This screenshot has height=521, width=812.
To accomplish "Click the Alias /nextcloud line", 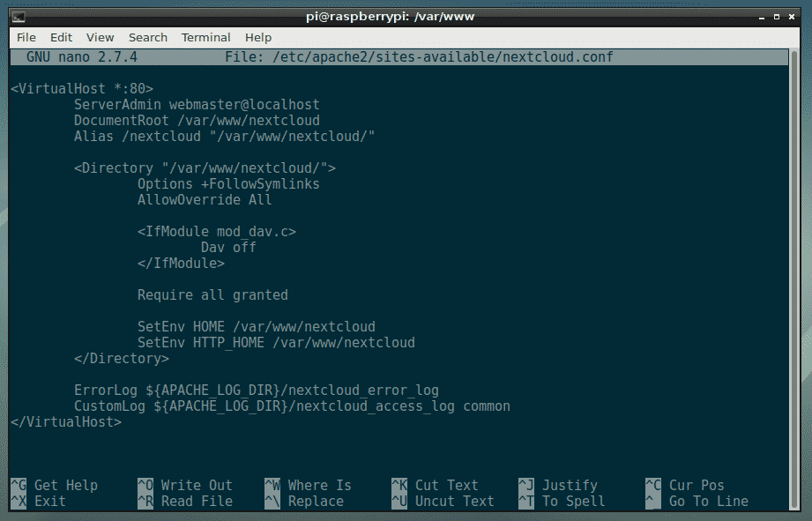I will (224, 137).
